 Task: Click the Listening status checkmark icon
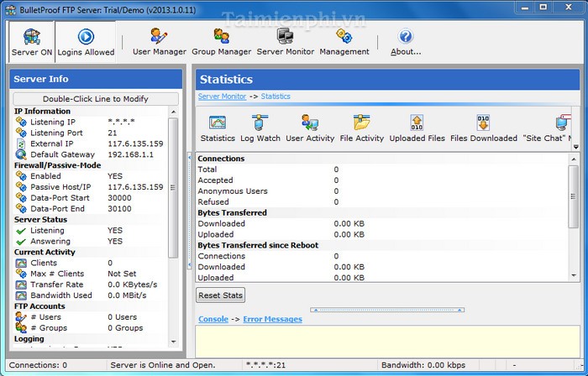click(21, 231)
